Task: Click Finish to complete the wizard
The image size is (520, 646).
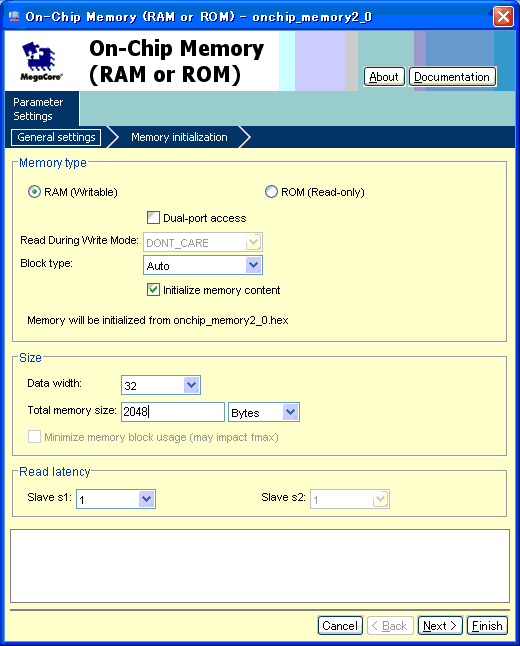Action: tap(487, 626)
